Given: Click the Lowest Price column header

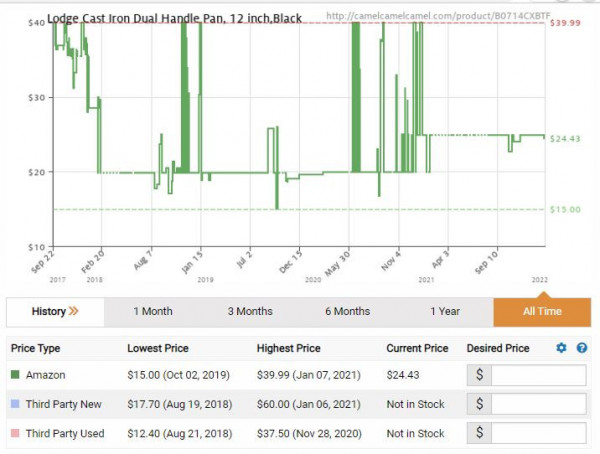Looking at the screenshot, I should [x=158, y=348].
